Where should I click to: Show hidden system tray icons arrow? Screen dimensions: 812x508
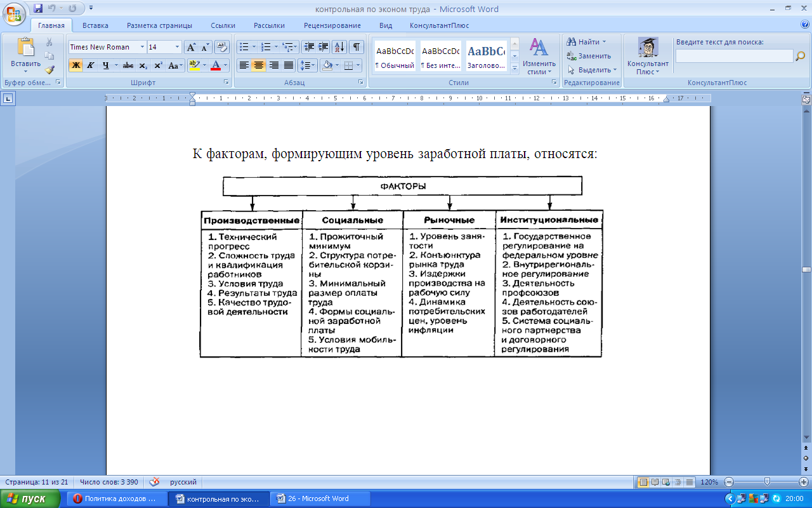pos(731,498)
